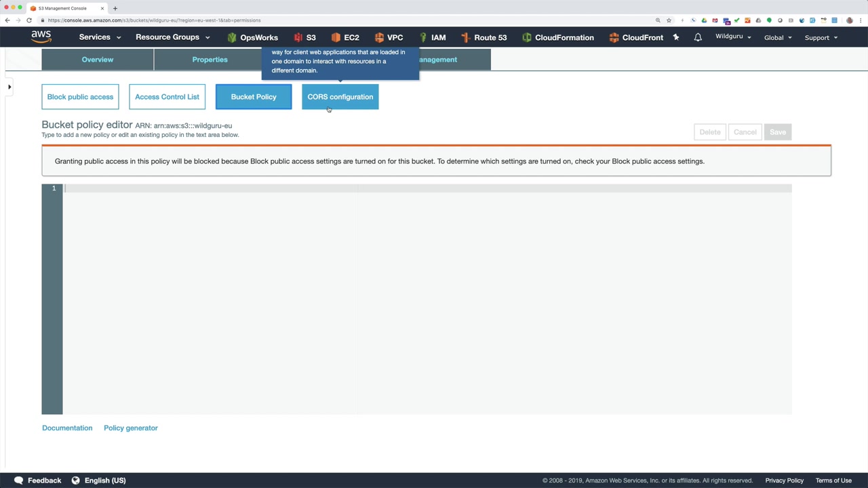Open the Documentation link

pyautogui.click(x=67, y=428)
